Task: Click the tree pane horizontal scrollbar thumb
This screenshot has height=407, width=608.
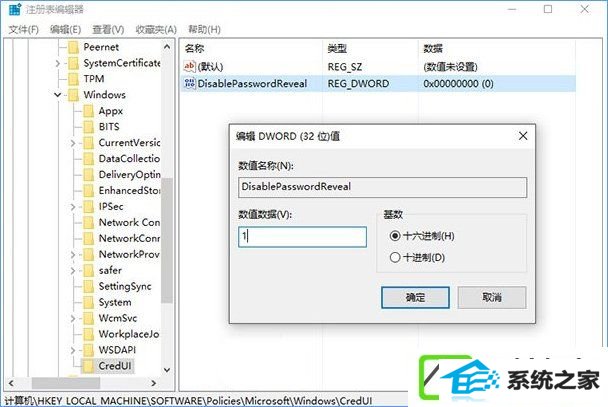Action: point(66,383)
